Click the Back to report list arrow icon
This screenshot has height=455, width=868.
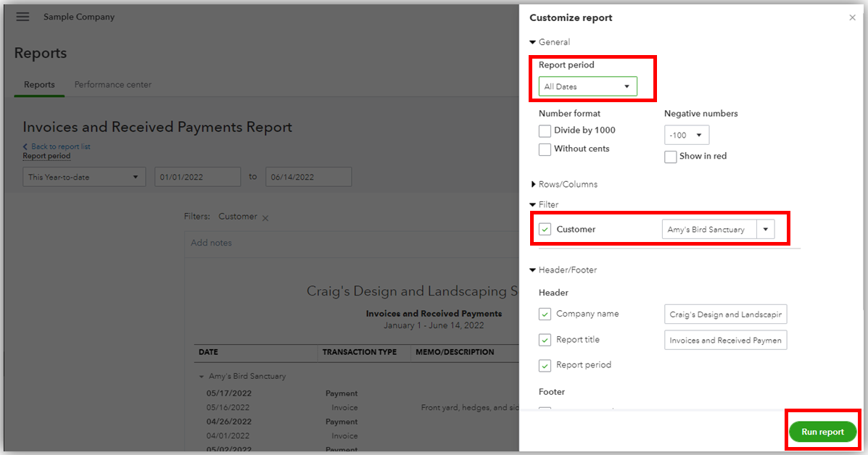tap(25, 146)
